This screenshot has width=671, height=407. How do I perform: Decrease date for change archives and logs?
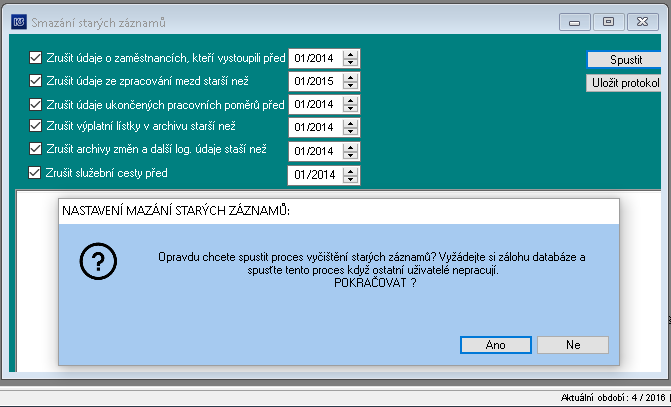pyautogui.click(x=350, y=155)
